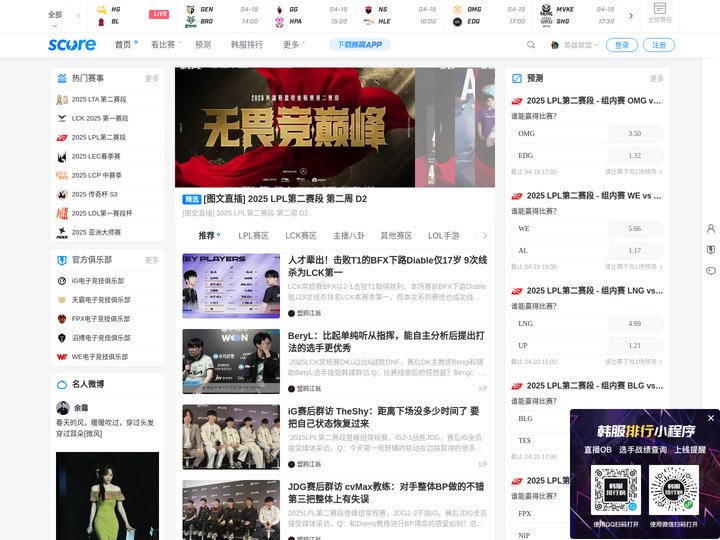
Task: Open 韩服排行 in navigation bar
Action: tap(247, 45)
